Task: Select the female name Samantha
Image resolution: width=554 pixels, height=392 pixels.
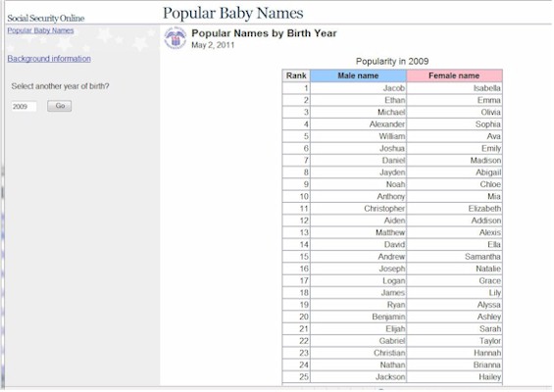Action: click(x=482, y=257)
